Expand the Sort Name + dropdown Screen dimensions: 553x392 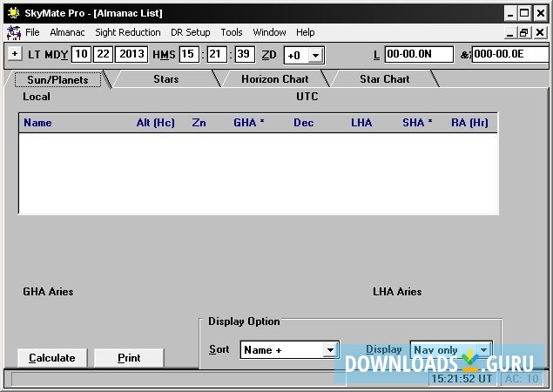point(330,350)
